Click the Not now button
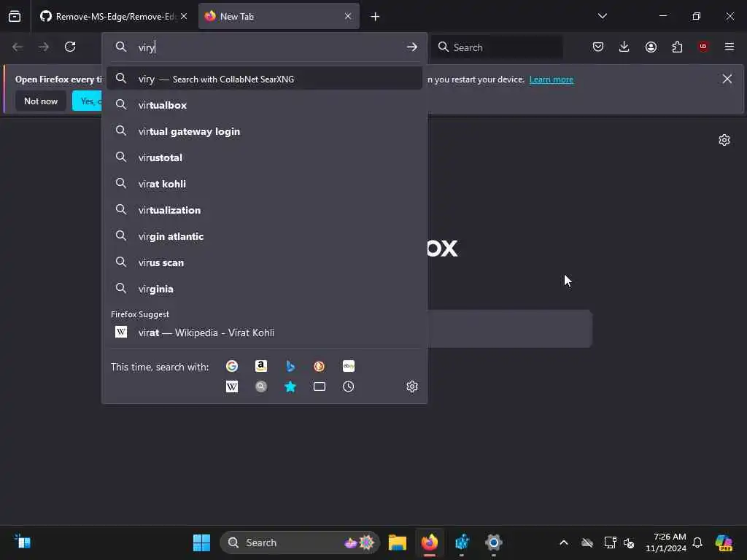Screen dimensions: 747x560 tap(41, 101)
